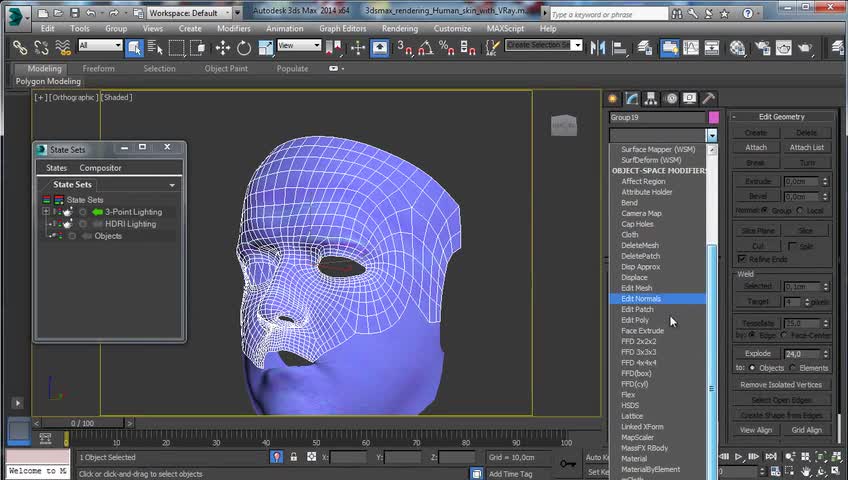Choose Edit Poly from modifier list
This screenshot has width=848, height=480.
(635, 320)
